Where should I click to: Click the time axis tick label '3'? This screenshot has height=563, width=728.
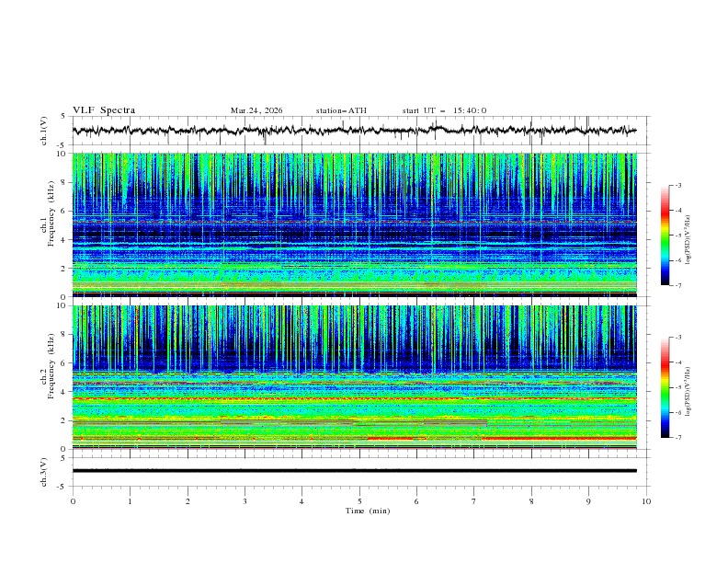245,501
